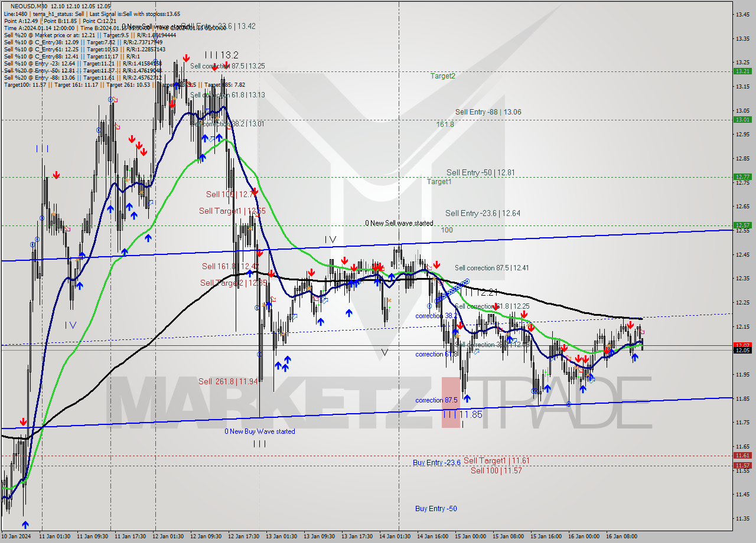Click the '0 New Buy Wave started' label
756x543 pixels.
click(x=260, y=431)
